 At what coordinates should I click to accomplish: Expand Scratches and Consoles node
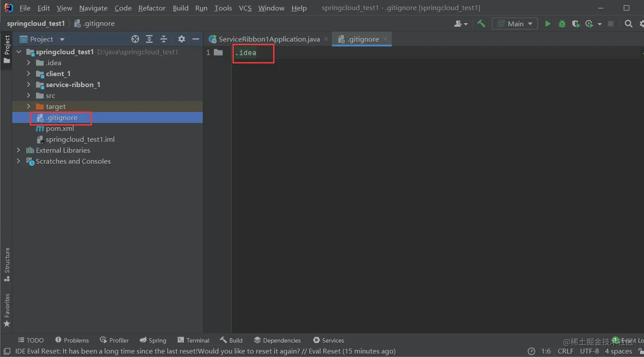[18, 161]
